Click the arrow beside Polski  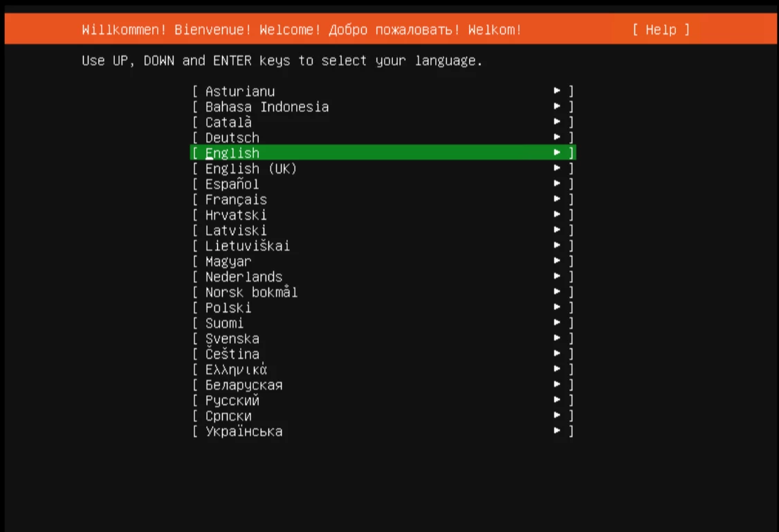tap(557, 306)
